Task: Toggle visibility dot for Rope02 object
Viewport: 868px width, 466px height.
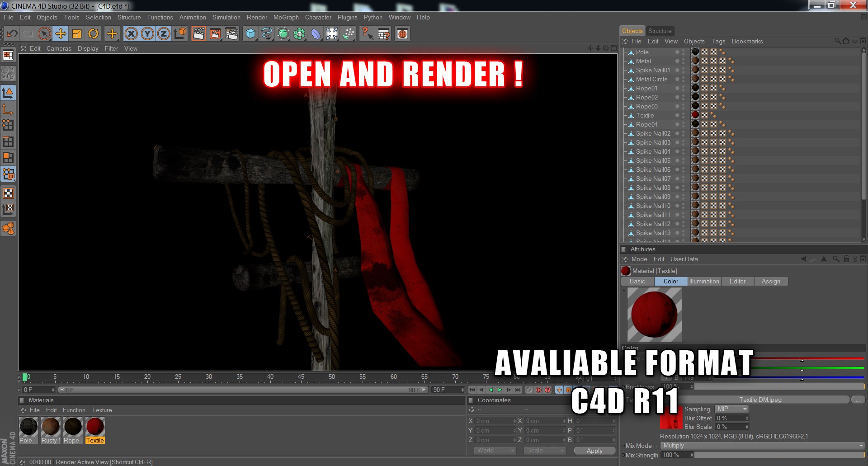Action: (677, 97)
